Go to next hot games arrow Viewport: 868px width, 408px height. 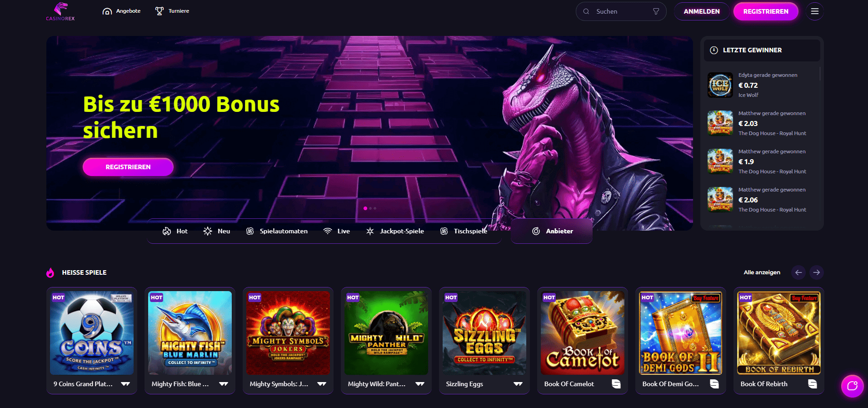817,272
